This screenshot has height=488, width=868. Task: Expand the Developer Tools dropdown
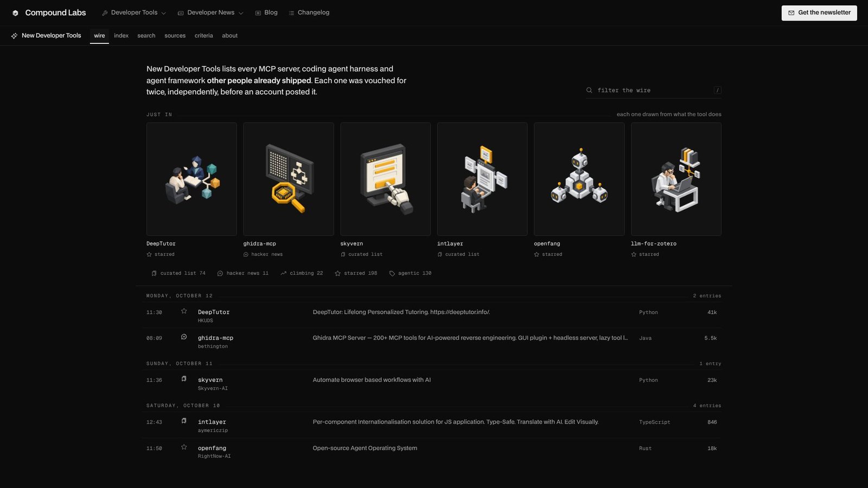pyautogui.click(x=134, y=12)
